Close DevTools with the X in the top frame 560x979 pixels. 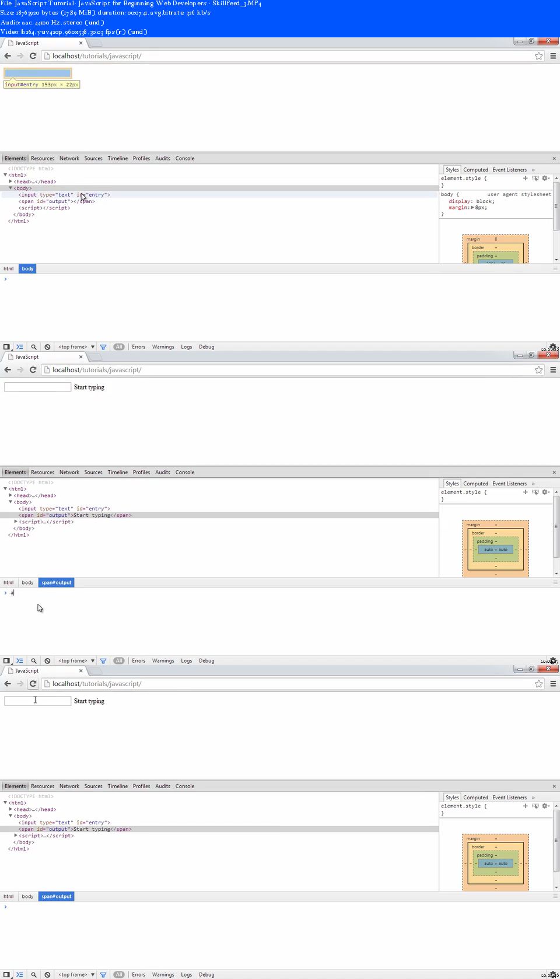[x=554, y=159]
